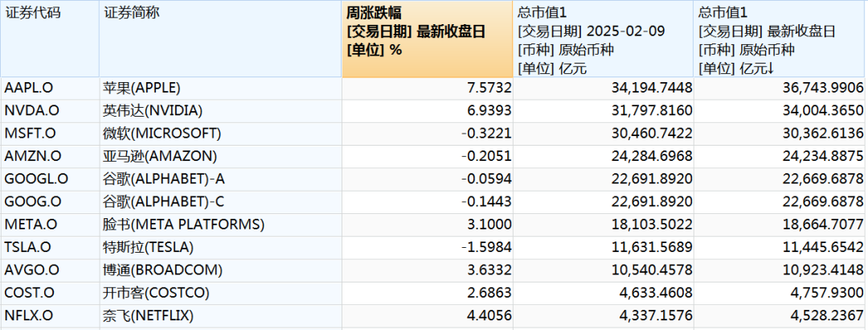Click latest market cap 4,757.9300

[827, 293]
